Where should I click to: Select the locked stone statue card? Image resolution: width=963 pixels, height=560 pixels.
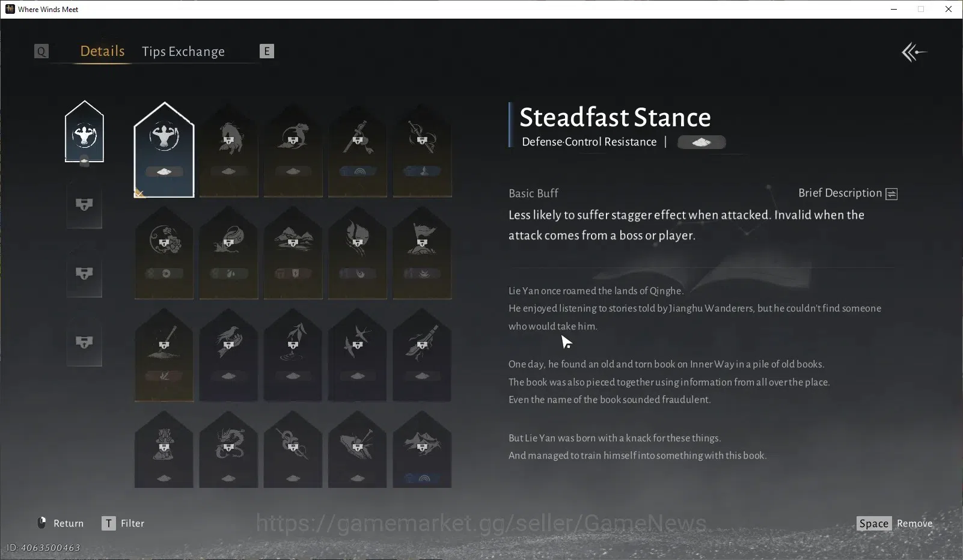click(164, 449)
